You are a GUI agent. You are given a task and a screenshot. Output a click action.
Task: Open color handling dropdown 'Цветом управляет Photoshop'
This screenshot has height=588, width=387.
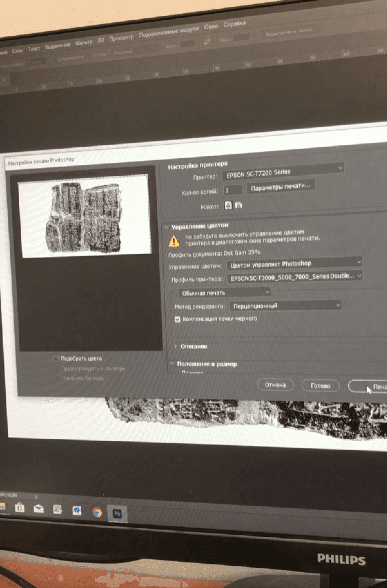tap(294, 264)
